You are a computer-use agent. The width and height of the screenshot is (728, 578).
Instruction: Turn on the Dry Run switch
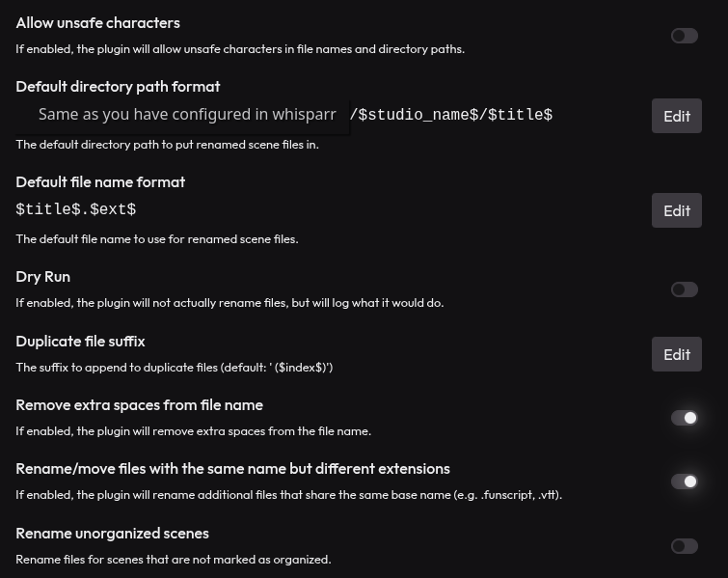(685, 289)
